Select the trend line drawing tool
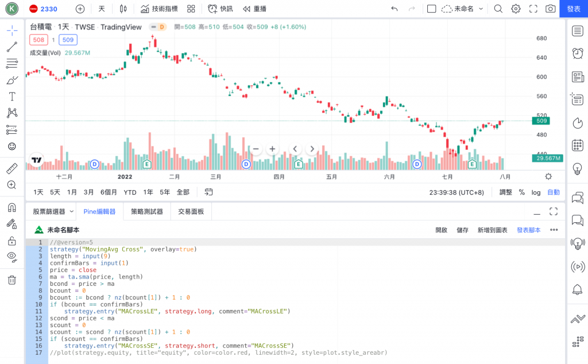This screenshot has height=364, width=588. click(11, 47)
